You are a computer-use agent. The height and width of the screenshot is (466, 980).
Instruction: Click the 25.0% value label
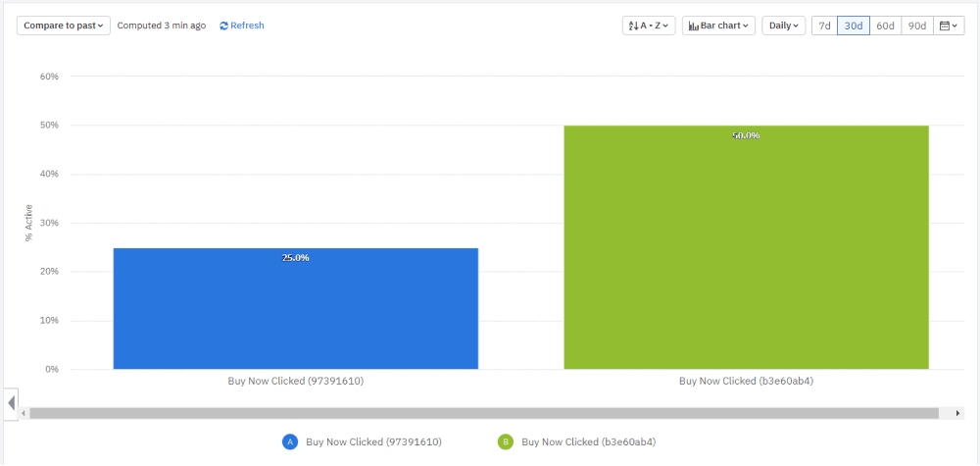[x=296, y=258]
